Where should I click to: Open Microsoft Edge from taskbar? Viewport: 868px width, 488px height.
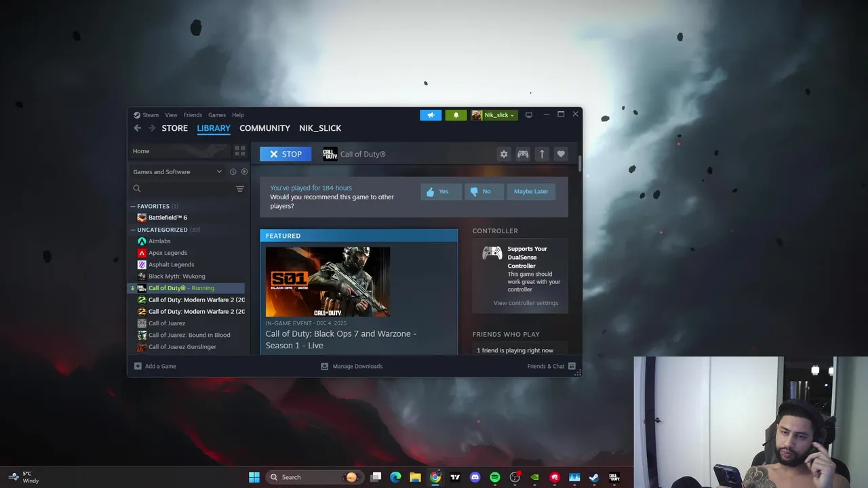[395, 477]
